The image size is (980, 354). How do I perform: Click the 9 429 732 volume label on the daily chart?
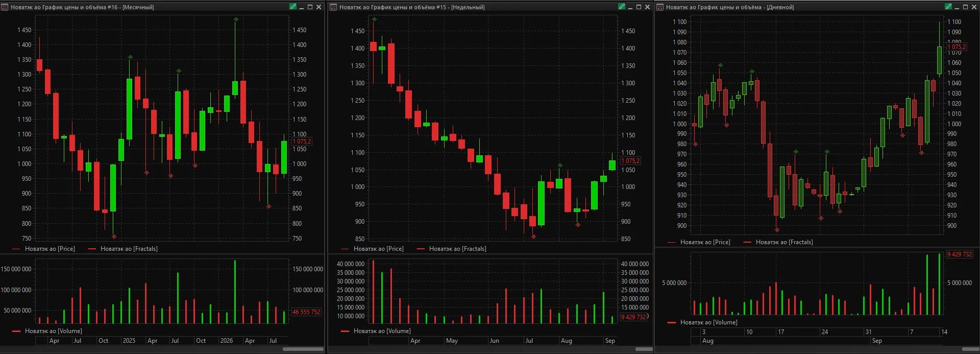click(960, 254)
